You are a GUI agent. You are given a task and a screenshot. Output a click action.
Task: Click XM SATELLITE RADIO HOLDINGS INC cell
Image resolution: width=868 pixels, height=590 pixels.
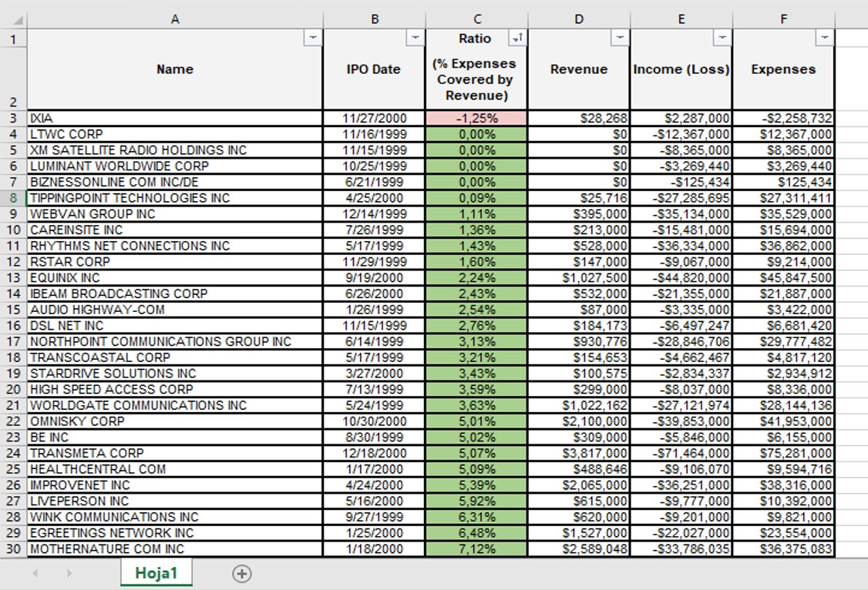coord(175,150)
